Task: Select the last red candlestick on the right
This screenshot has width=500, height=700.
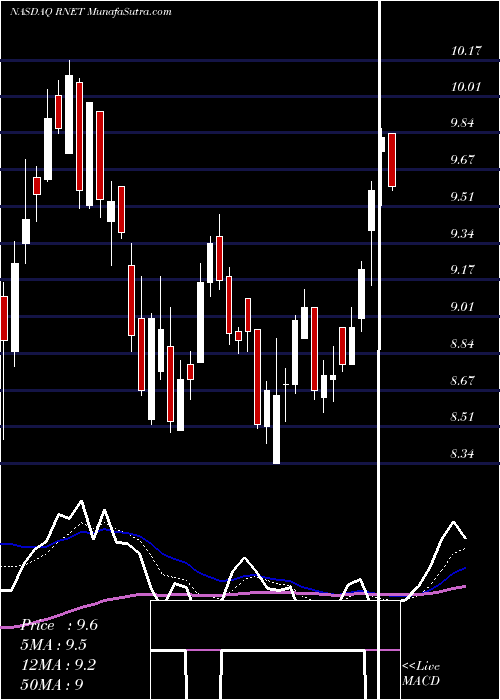Action: pyautogui.click(x=392, y=161)
